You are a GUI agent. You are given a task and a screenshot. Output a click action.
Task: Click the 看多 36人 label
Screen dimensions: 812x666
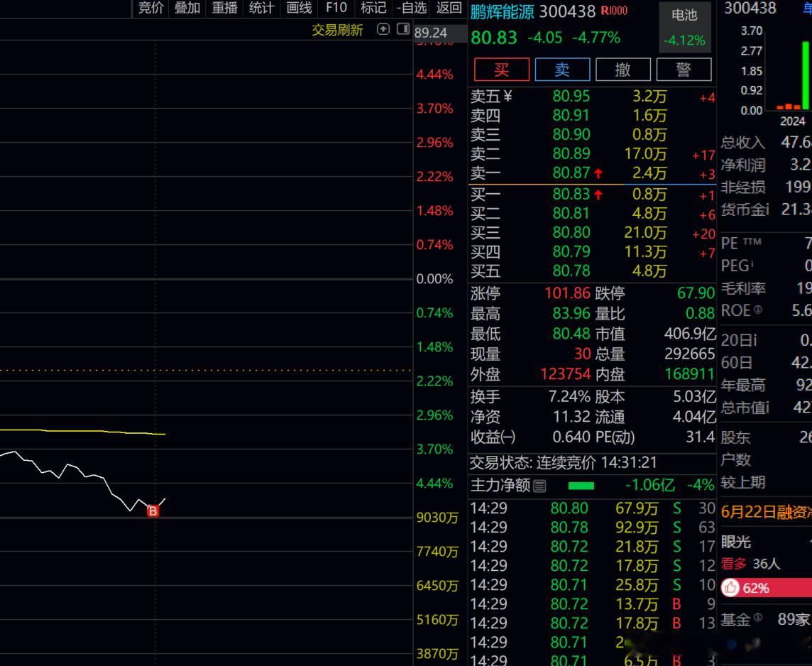(750, 564)
